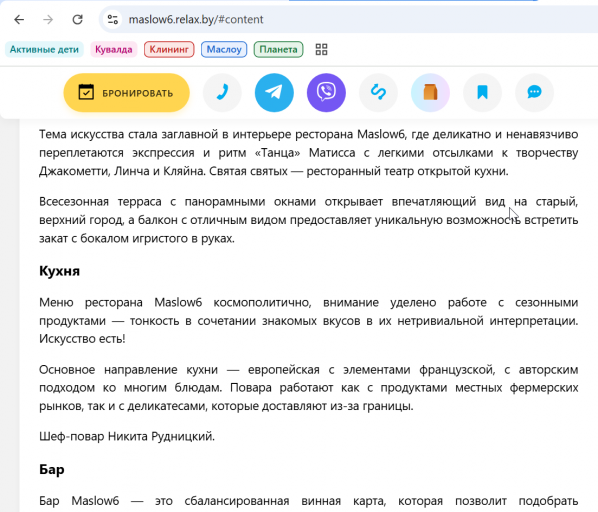Click paragraph starting Основное направление кухни
The image size is (598, 512).
tap(309, 388)
